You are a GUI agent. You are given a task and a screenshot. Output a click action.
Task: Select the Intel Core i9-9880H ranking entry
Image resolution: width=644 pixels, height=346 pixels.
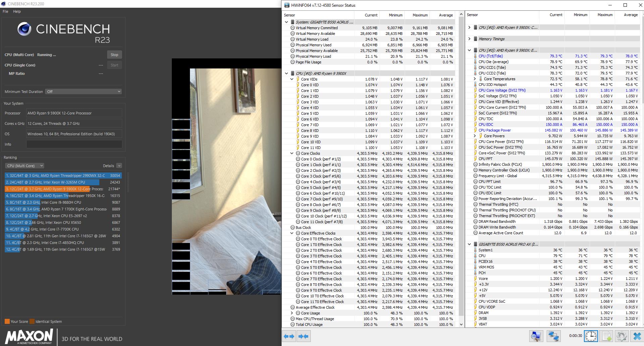click(63, 202)
